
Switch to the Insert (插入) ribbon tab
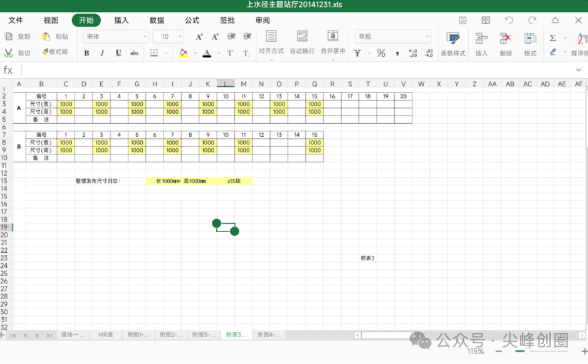click(x=121, y=20)
